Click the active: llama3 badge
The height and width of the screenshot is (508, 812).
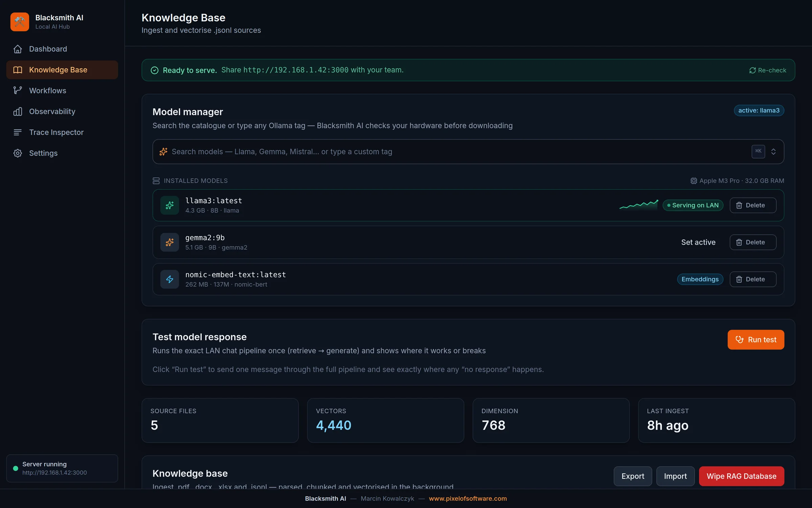pyautogui.click(x=759, y=110)
